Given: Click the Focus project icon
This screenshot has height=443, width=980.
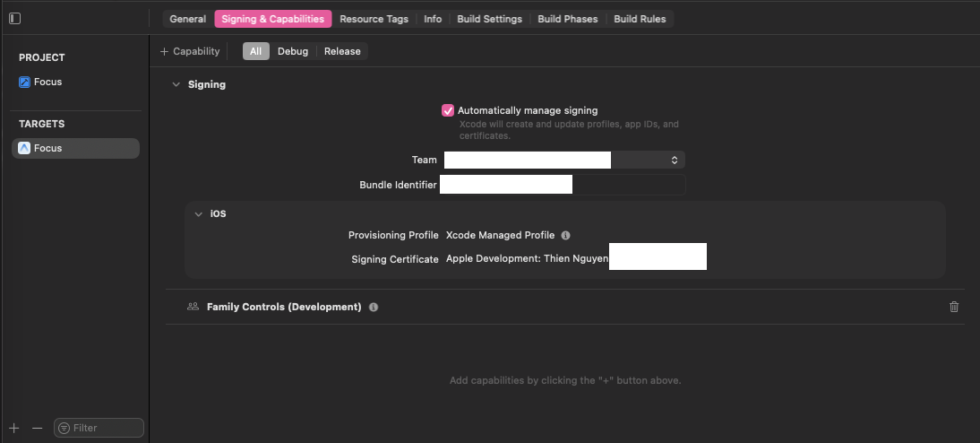Looking at the screenshot, I should coord(24,82).
